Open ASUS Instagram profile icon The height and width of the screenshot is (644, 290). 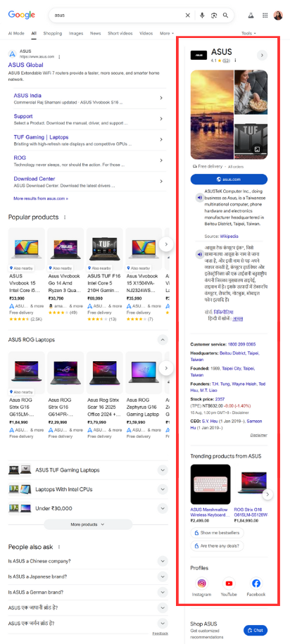pos(202,583)
